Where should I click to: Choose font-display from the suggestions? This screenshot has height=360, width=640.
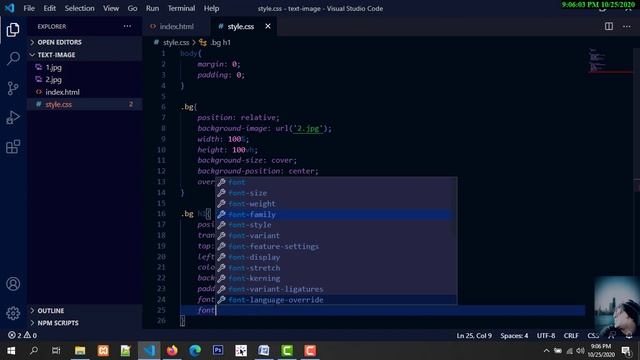click(x=336, y=257)
